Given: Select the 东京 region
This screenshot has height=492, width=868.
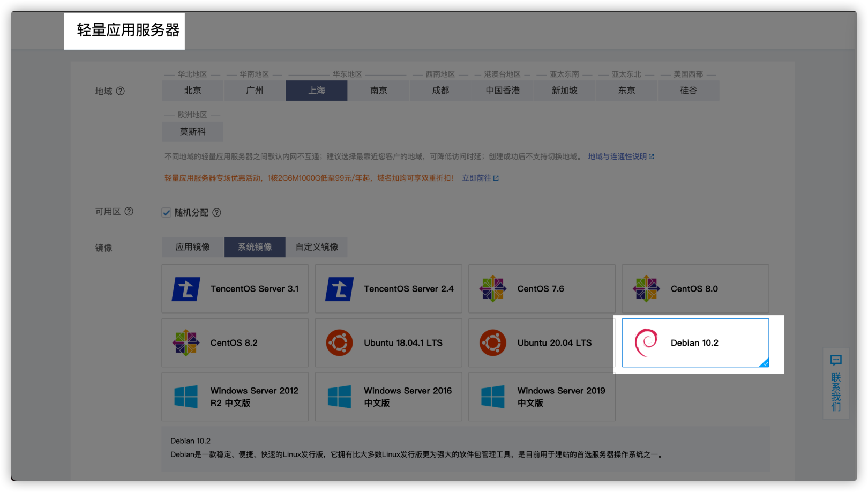Looking at the screenshot, I should click(626, 91).
